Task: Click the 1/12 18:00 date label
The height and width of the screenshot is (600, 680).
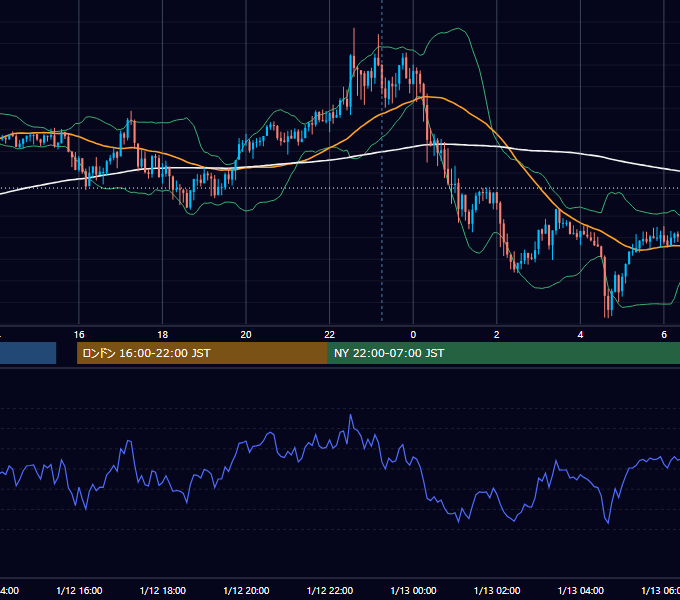Action: click(163, 590)
